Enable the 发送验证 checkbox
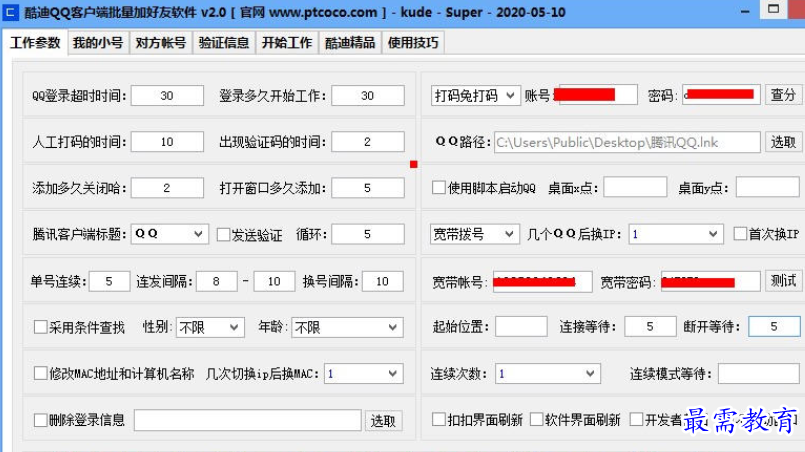 point(224,235)
